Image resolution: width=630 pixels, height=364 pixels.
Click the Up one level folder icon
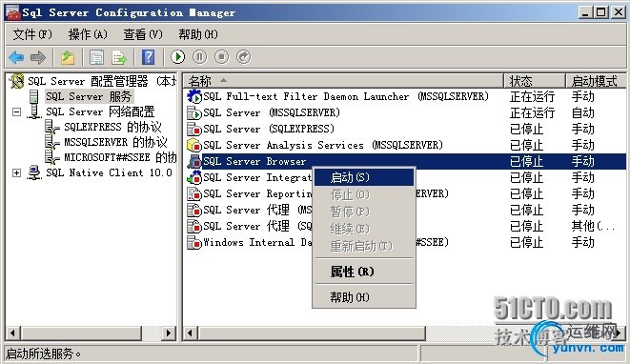click(68, 57)
